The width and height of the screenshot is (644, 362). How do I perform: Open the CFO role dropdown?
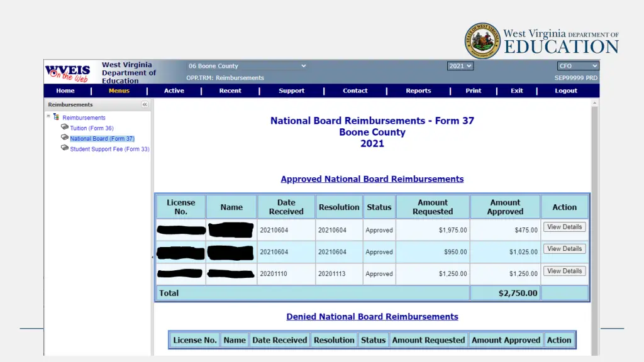(x=578, y=66)
